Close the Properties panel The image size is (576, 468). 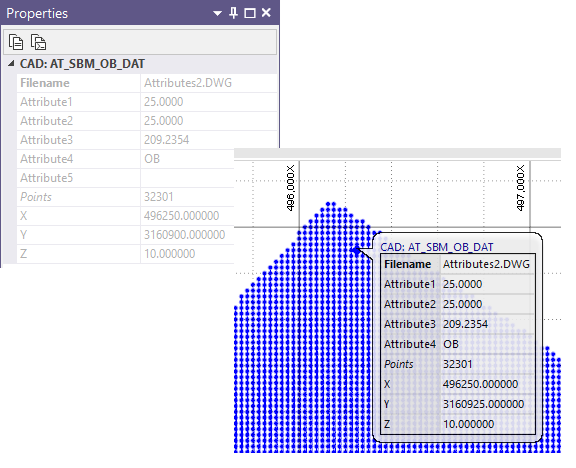click(x=266, y=13)
